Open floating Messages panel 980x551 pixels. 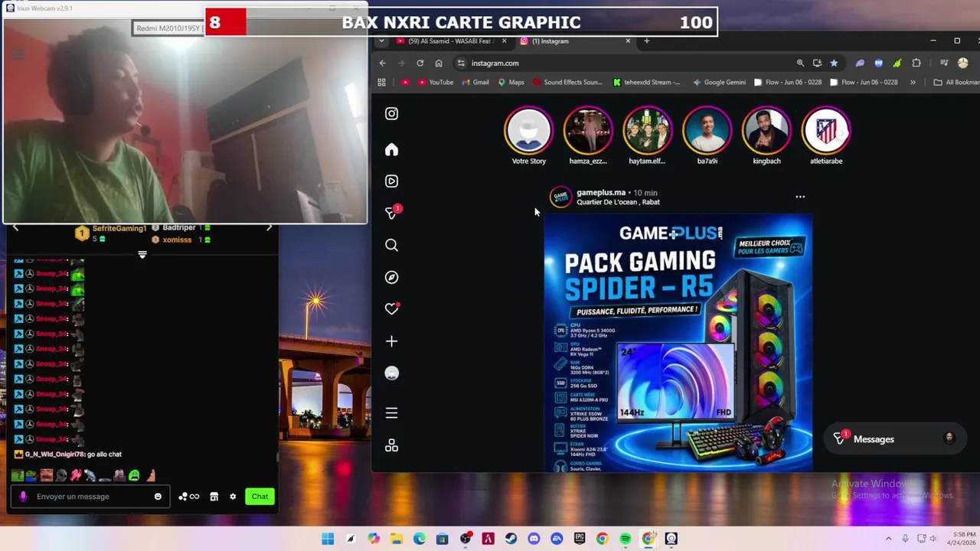pos(894,439)
